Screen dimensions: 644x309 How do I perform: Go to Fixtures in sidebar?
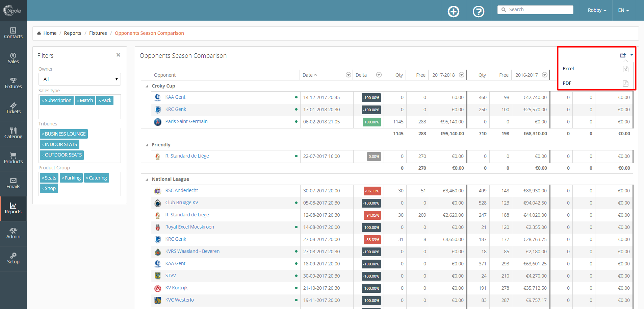tap(13, 84)
